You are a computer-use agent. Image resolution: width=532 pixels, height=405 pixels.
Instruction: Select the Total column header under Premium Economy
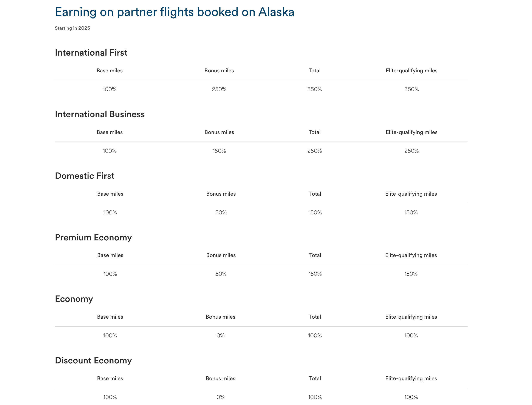(x=315, y=255)
